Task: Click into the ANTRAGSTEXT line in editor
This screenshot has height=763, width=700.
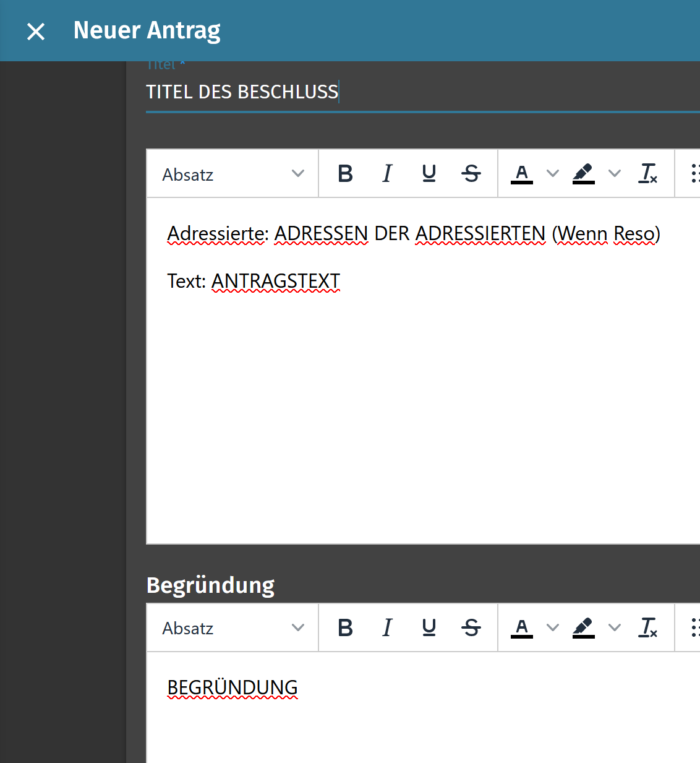Action: 275,282
